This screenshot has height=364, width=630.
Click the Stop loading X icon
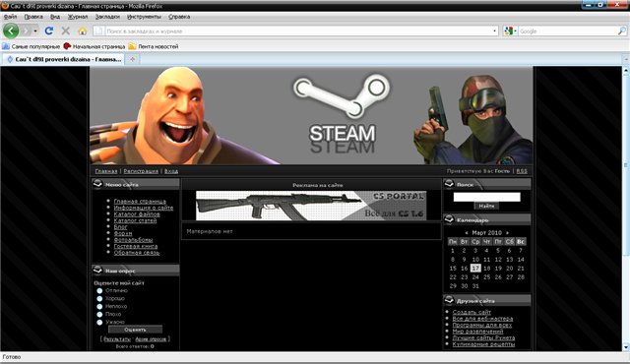coord(66,30)
